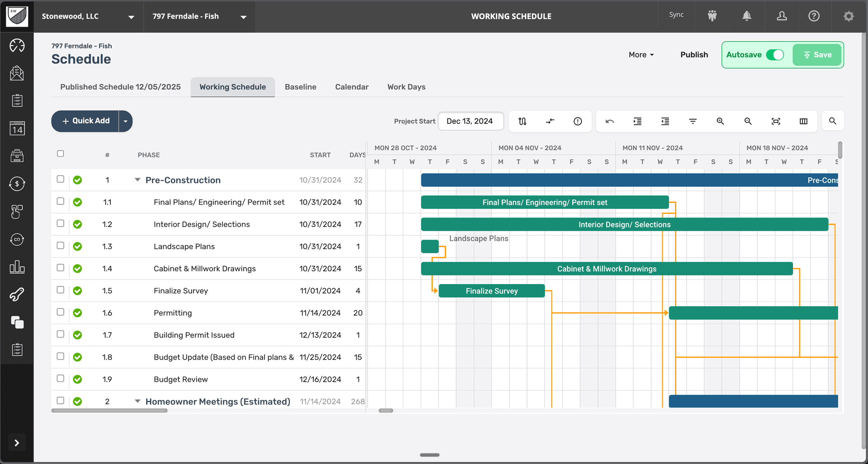Open the schedule conflicts warning icon

578,121
